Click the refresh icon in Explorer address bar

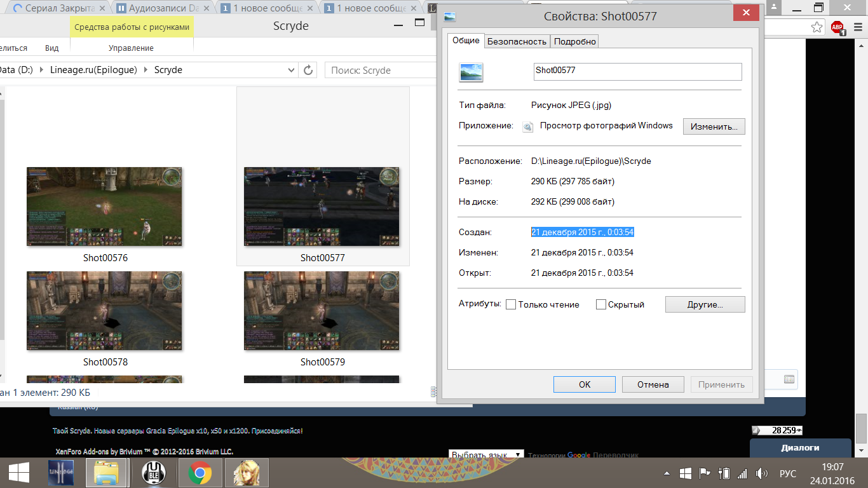308,70
